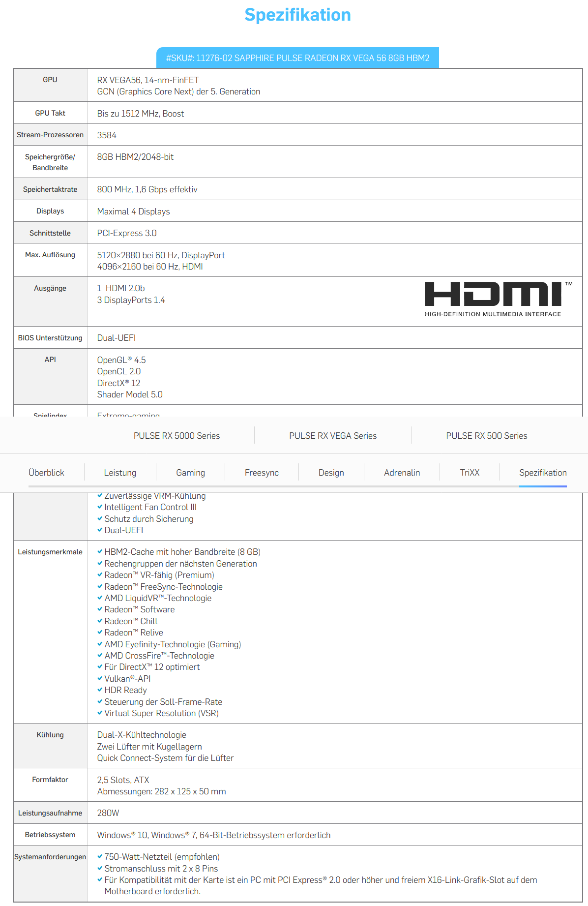Click '4096×2160 bei 60 Hz, HDMI' text
588x906 pixels.
(x=150, y=267)
